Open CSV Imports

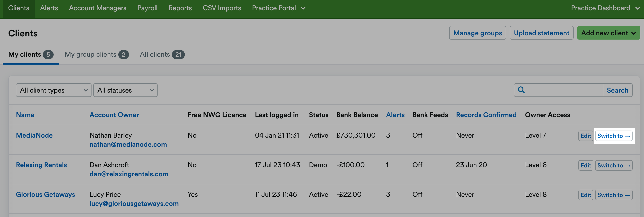pos(221,8)
